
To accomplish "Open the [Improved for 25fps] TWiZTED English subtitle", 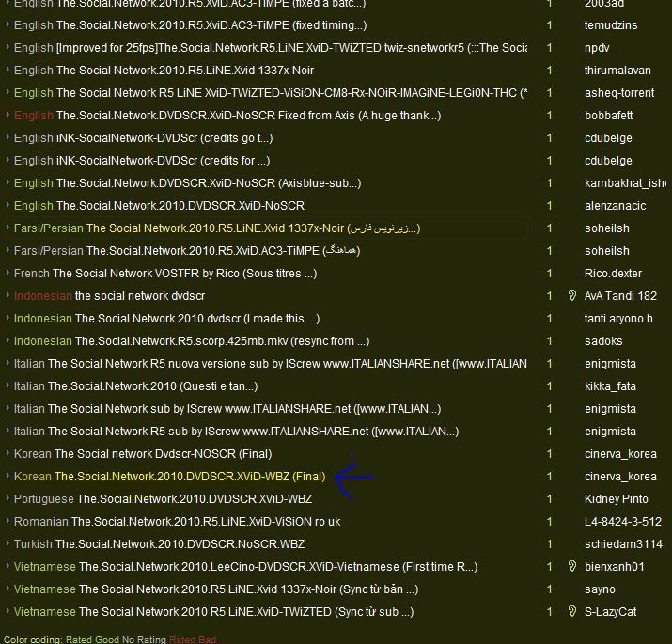I will click(271, 48).
